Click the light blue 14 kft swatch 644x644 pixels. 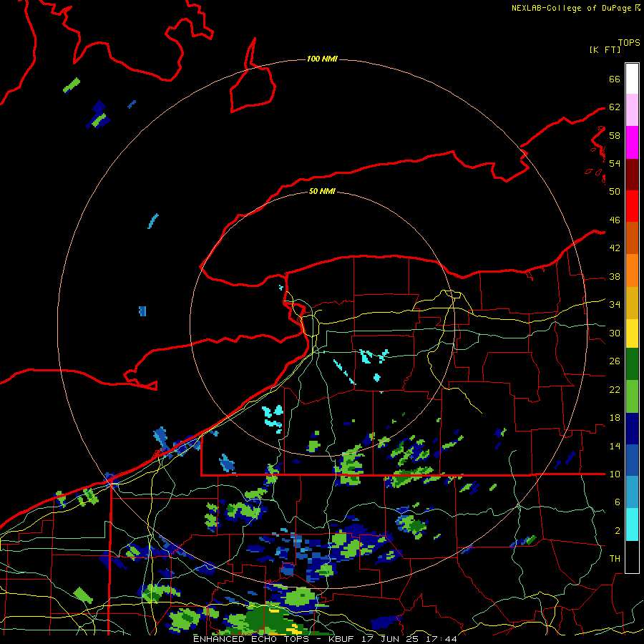click(x=632, y=492)
